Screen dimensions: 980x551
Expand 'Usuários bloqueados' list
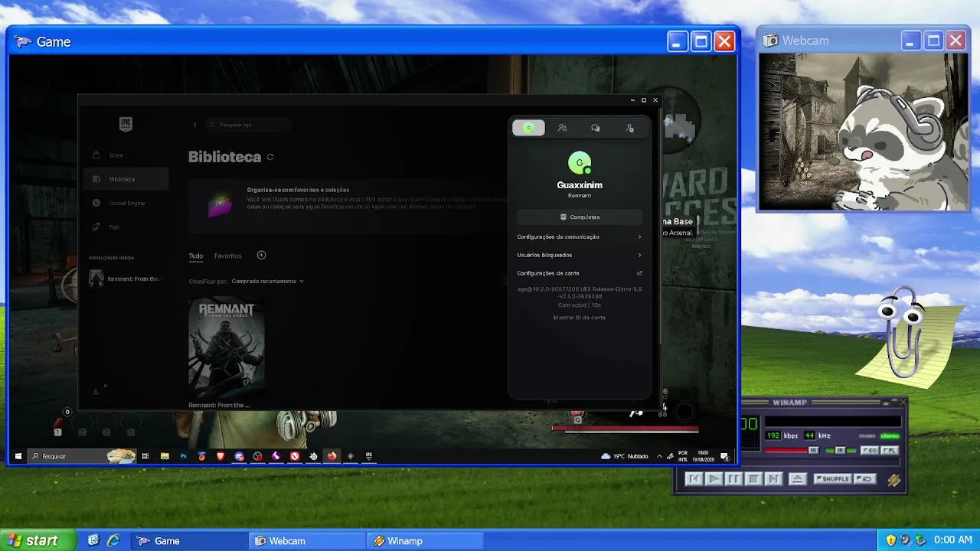pyautogui.click(x=580, y=255)
